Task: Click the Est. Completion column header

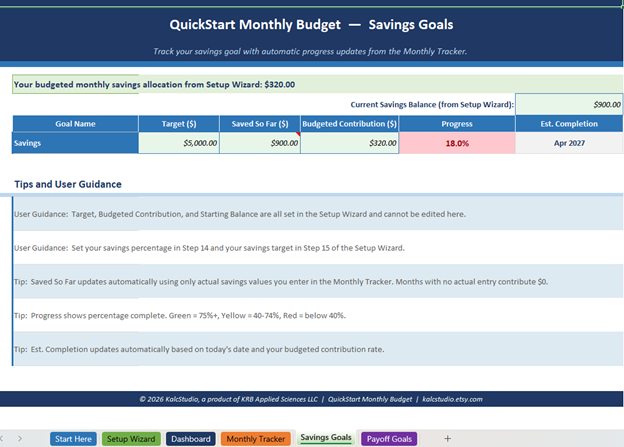Action: tap(568, 124)
